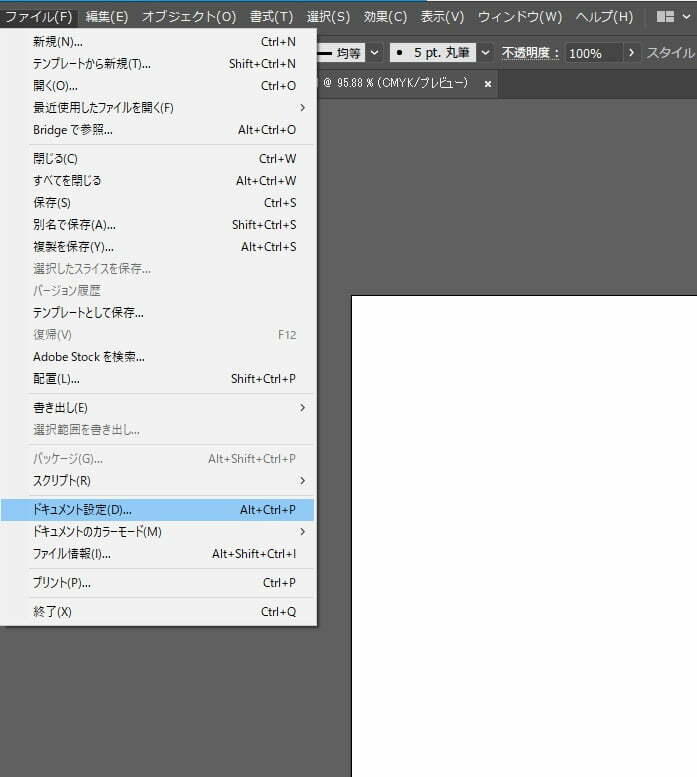Open the オブジェクト(O) menu
This screenshot has width=697, height=777.
coord(188,17)
